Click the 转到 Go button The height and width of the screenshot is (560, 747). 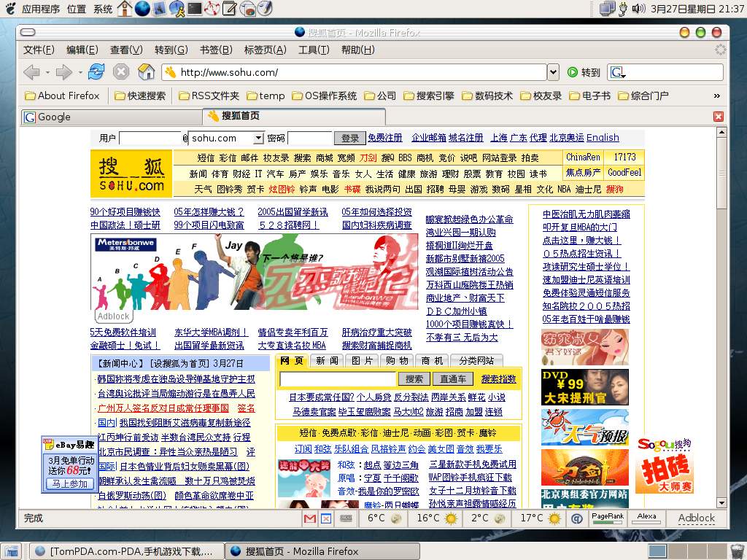pyautogui.click(x=583, y=72)
